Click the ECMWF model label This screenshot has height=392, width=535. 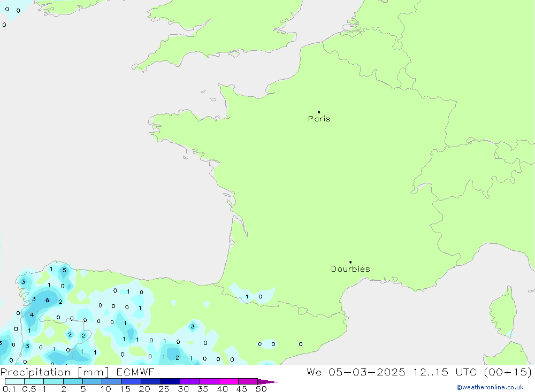click(x=135, y=372)
